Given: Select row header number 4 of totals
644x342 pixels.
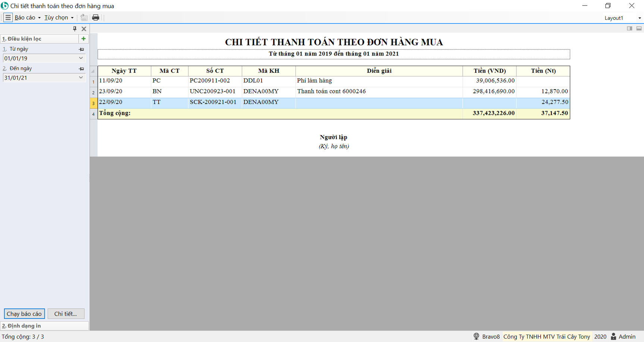Looking at the screenshot, I should tap(93, 114).
